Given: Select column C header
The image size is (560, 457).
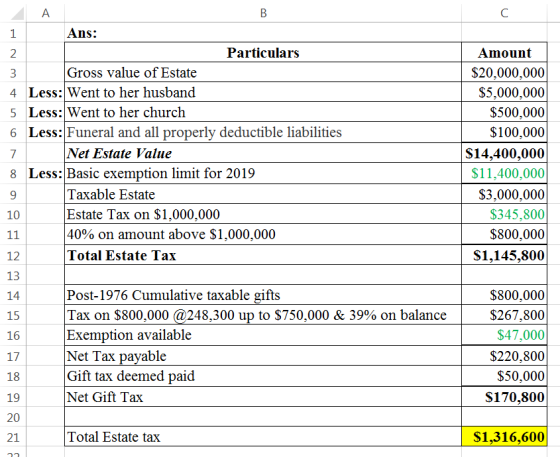Looking at the screenshot, I should pyautogui.click(x=504, y=13).
